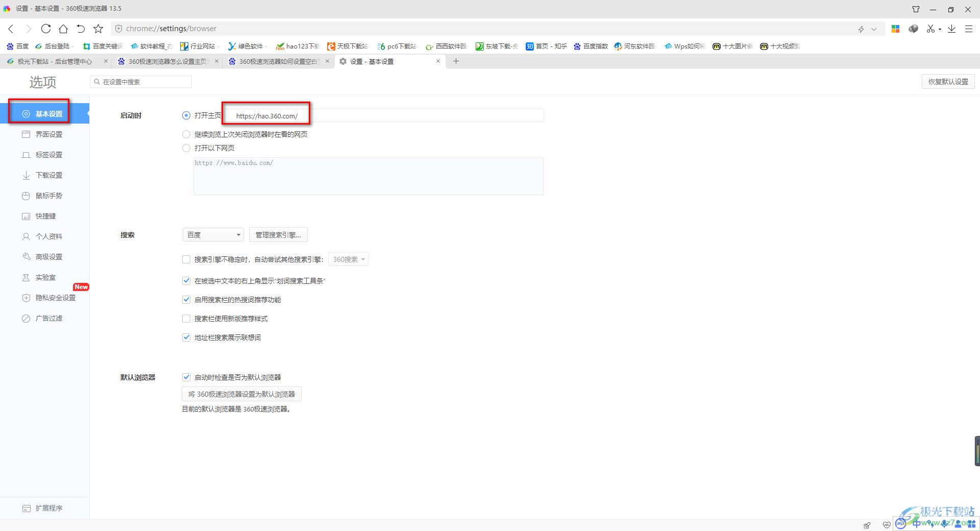Open the home page via the house icon
980x531 pixels.
tap(63, 29)
